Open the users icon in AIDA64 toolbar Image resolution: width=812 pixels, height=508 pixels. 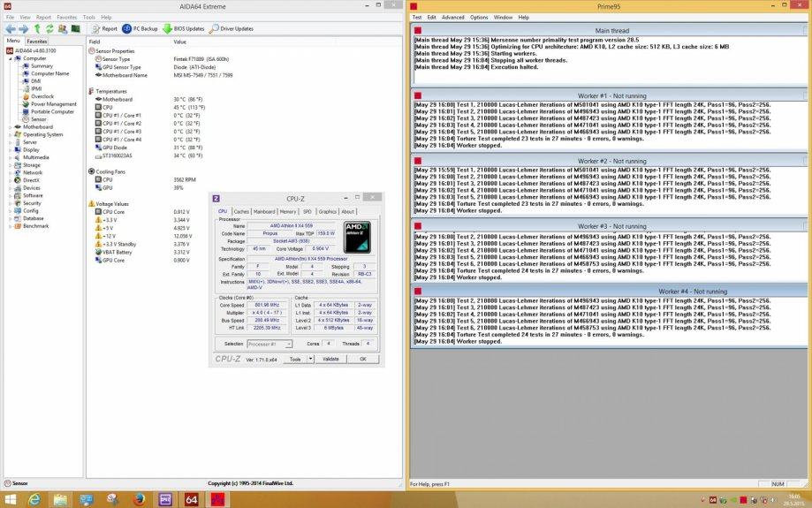[x=63, y=29]
